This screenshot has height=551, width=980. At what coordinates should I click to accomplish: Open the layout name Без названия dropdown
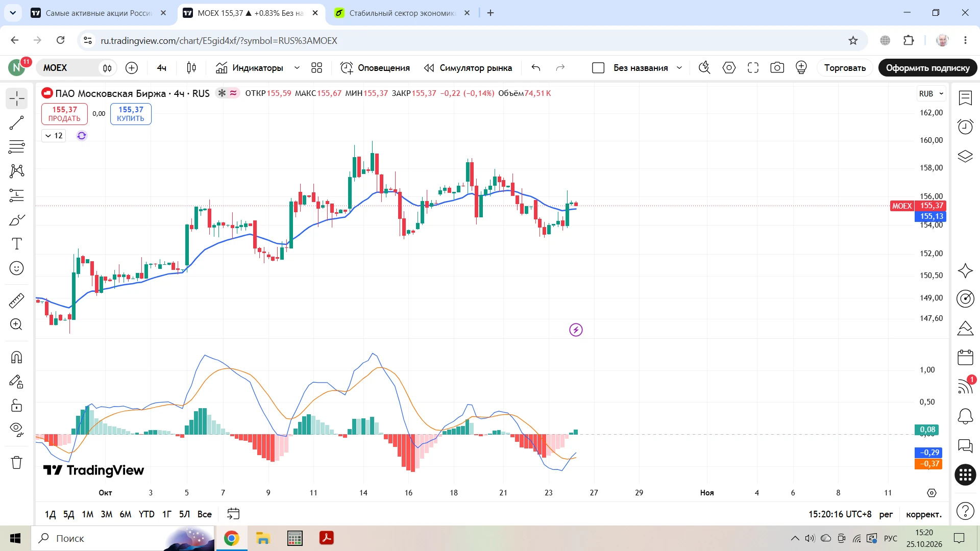click(679, 68)
